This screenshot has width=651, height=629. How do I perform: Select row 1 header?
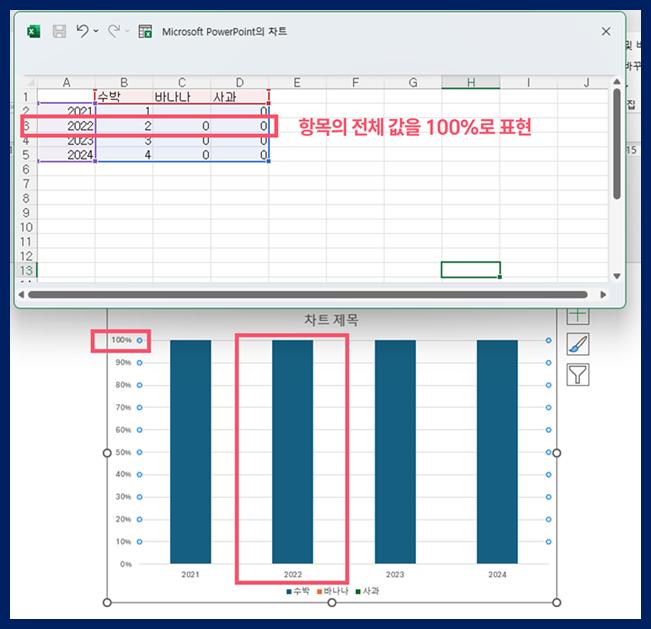pos(26,97)
